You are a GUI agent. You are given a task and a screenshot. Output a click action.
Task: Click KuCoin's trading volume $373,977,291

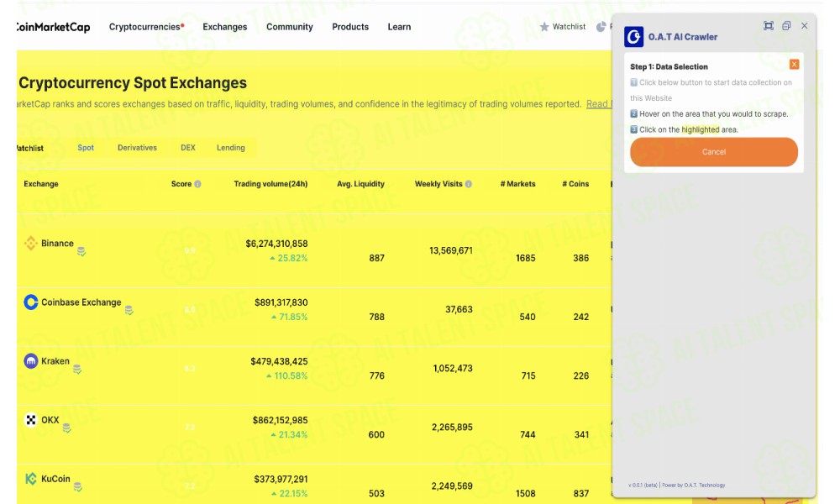281,480
